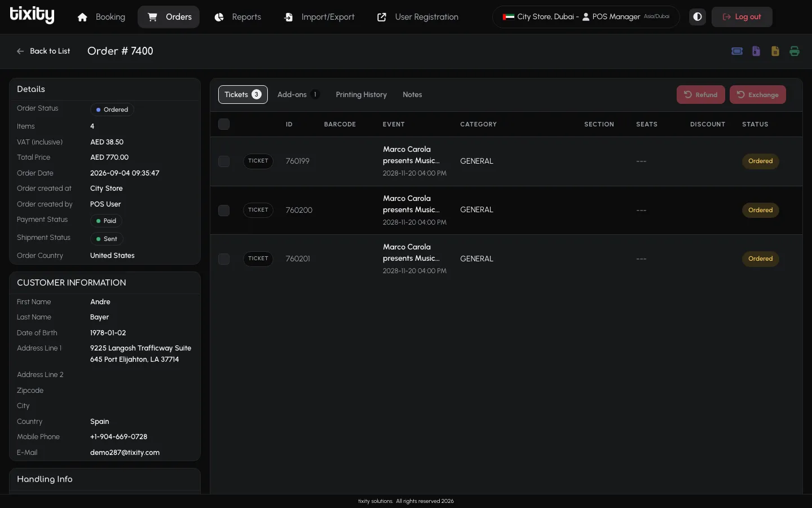Click the 'Sent' shipment status badge
This screenshot has width=812, height=508.
(x=107, y=239)
